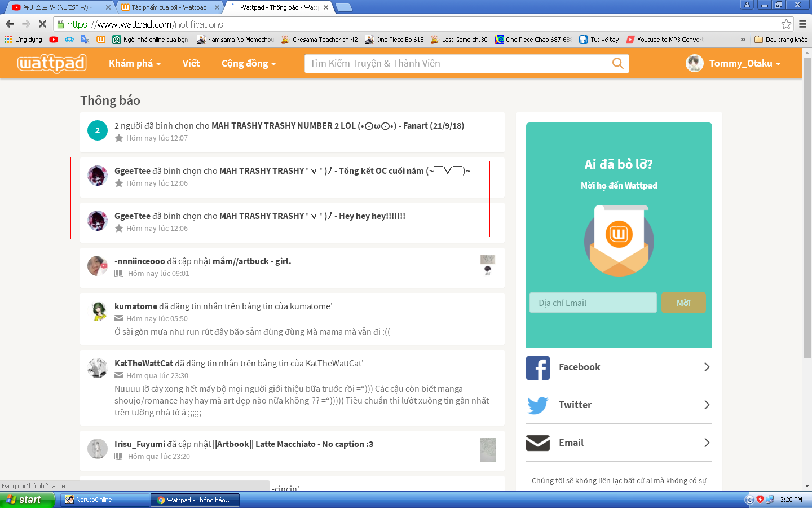Click the orange search magnifier icon
Viewport: 812px width, 508px height.
click(617, 63)
